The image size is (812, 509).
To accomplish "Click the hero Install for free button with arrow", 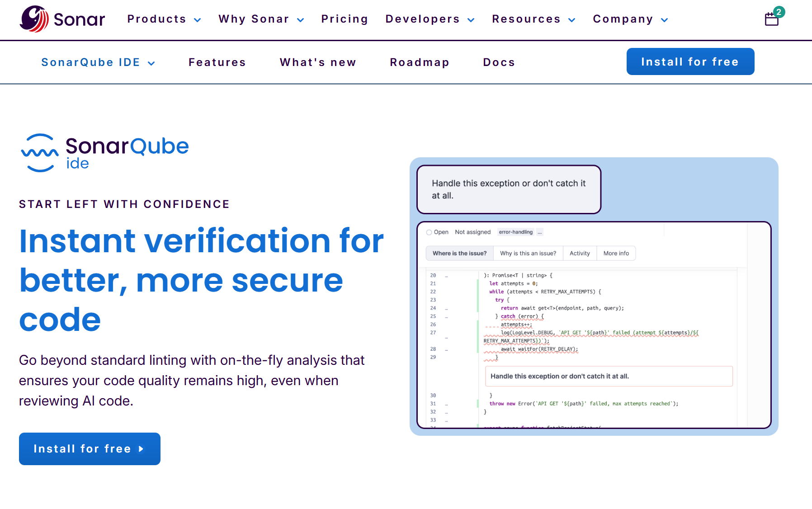I will [90, 449].
